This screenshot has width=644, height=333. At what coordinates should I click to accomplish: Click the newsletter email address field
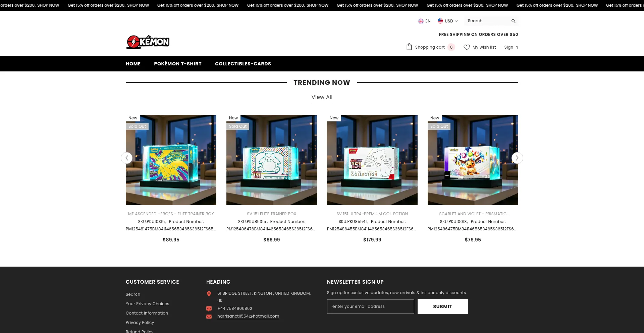(x=371, y=307)
